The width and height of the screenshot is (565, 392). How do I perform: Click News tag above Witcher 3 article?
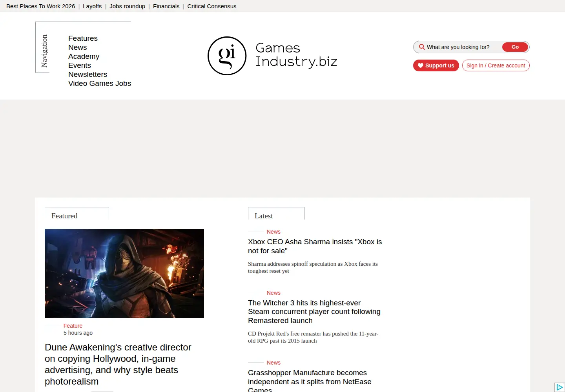point(273,293)
